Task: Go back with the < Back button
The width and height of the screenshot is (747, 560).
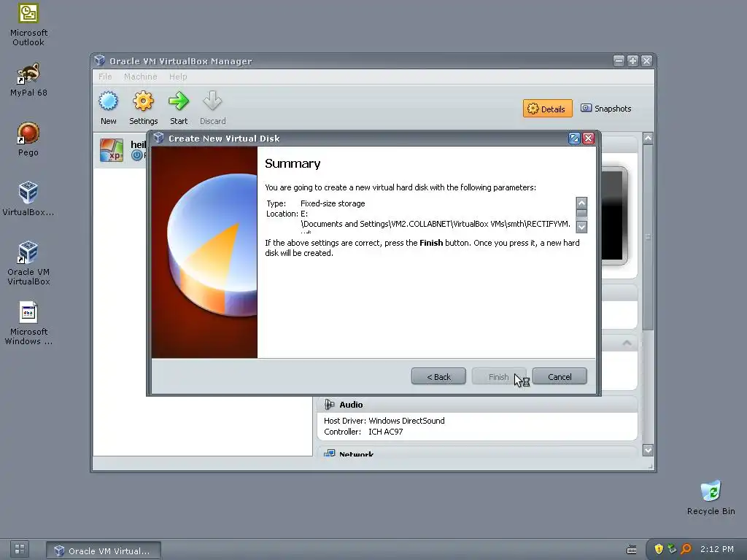Action: click(x=438, y=377)
